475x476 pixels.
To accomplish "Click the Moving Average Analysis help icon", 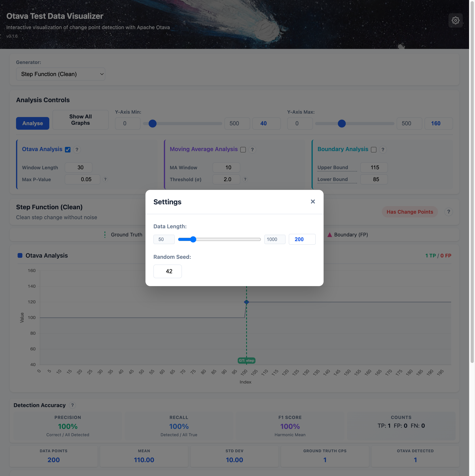I will click(252, 149).
